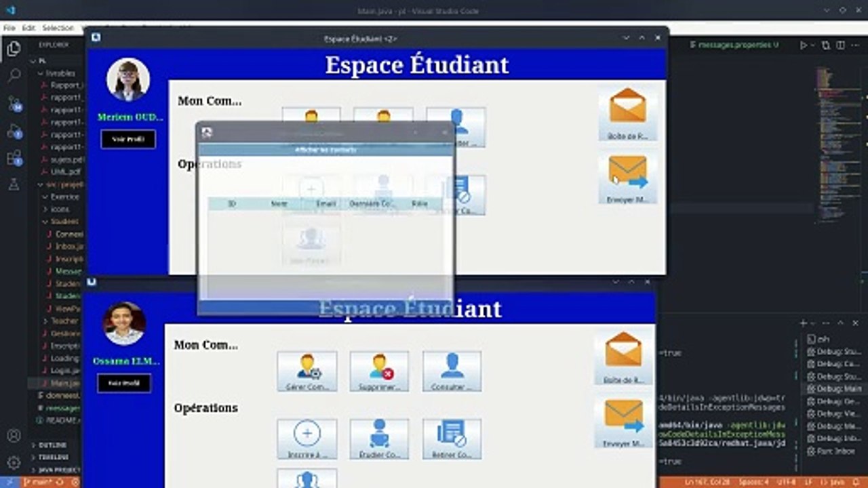
Task: Switch to the messages.properties editor tab
Action: [x=734, y=45]
